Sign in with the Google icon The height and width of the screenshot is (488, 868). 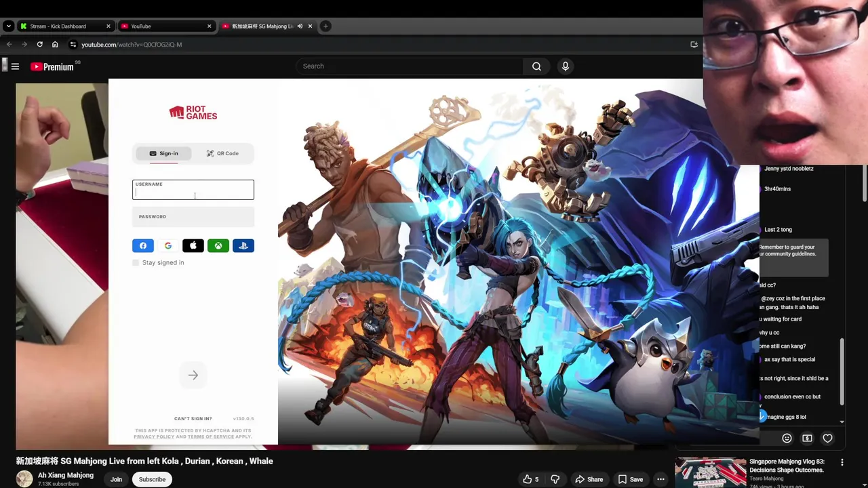click(x=168, y=246)
